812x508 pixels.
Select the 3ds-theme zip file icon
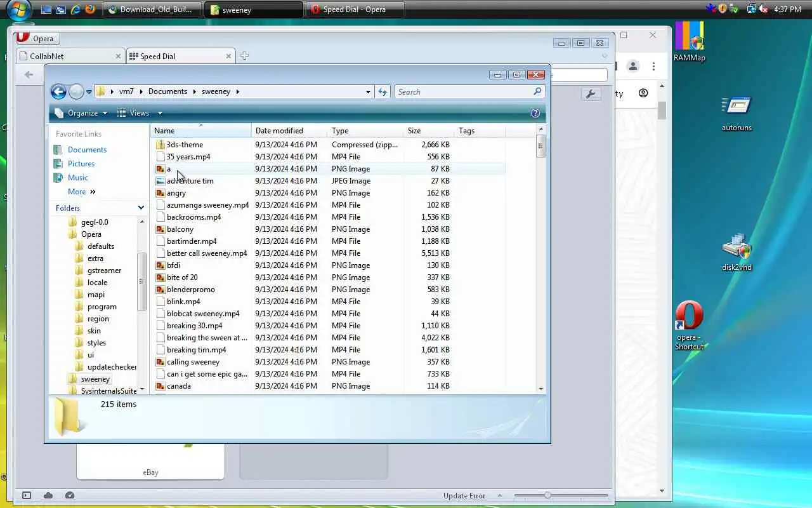click(160, 145)
